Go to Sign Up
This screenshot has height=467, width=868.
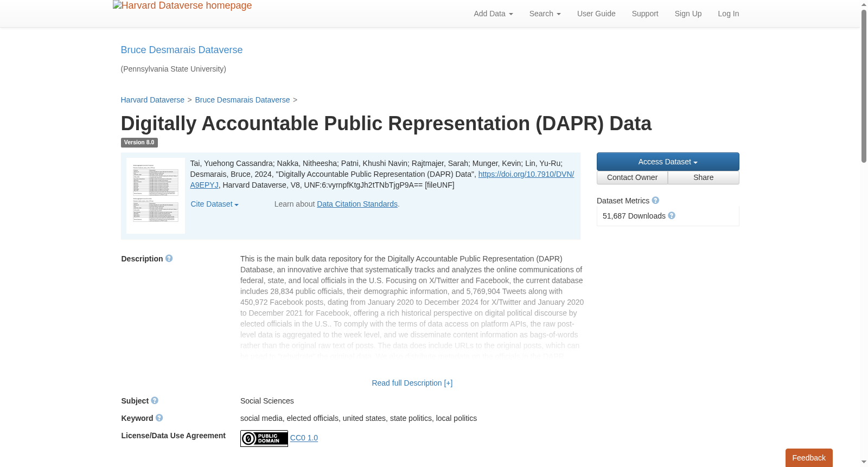[x=688, y=14]
